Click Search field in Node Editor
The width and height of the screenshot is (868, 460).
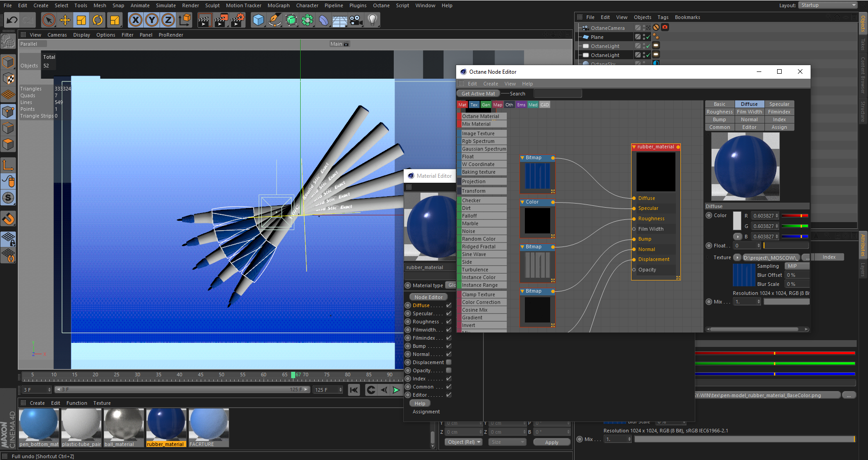[x=557, y=94]
